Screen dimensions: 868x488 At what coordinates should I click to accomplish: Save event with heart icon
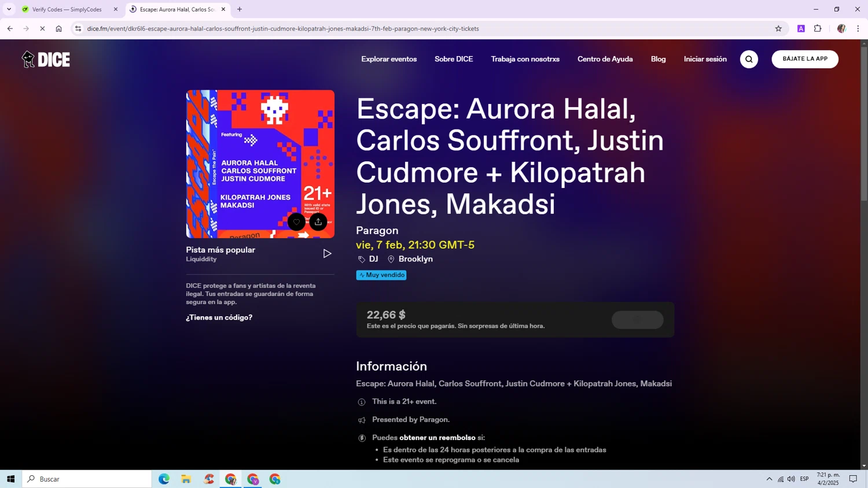coord(296,222)
